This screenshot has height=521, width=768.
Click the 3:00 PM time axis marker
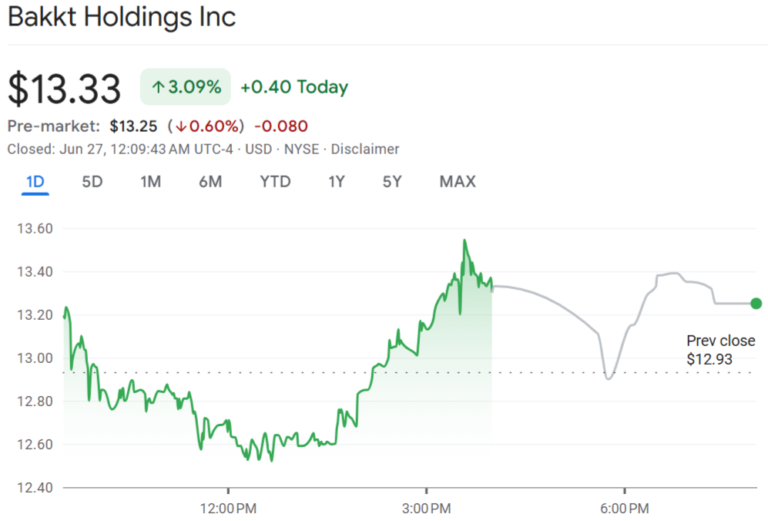coord(427,508)
